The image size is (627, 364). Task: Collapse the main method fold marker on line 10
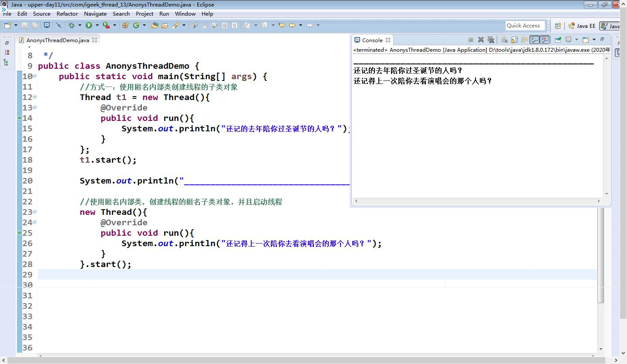(x=35, y=77)
